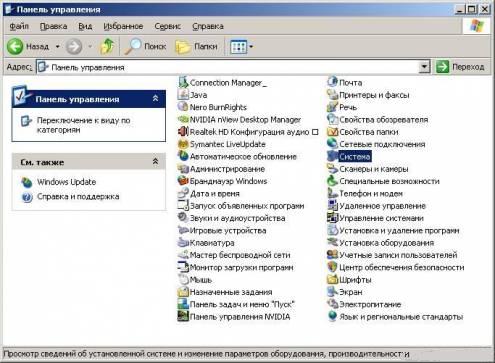The height and width of the screenshot is (363, 495).
Task: Expand the address bar dropdown
Action: 424,67
